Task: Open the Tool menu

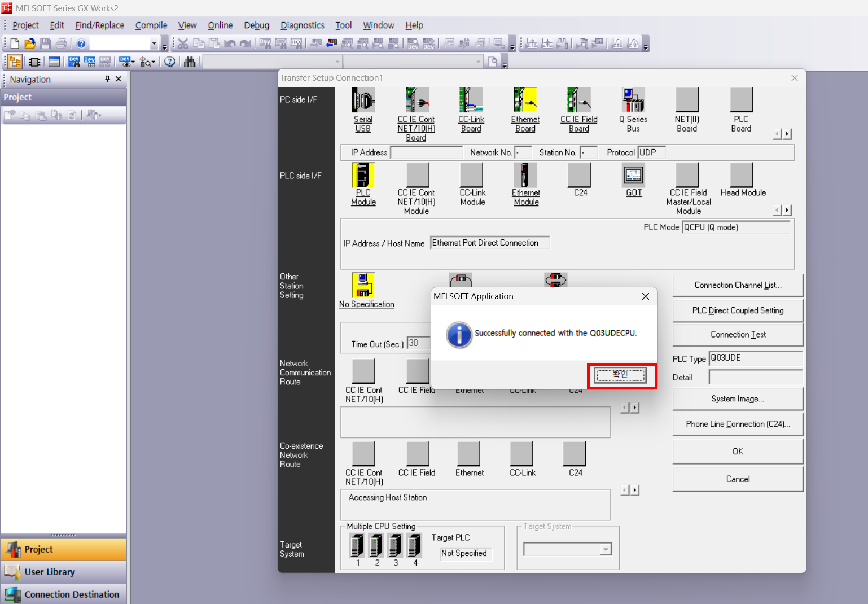Action: (x=343, y=25)
